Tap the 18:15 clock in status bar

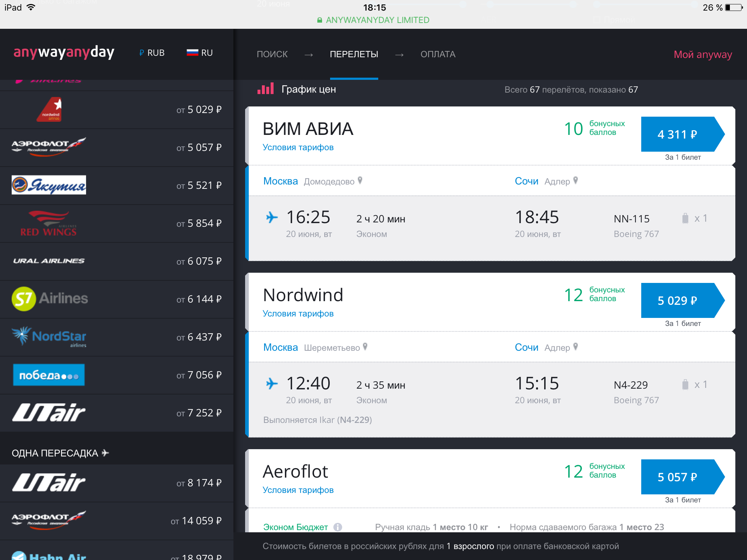374,8
